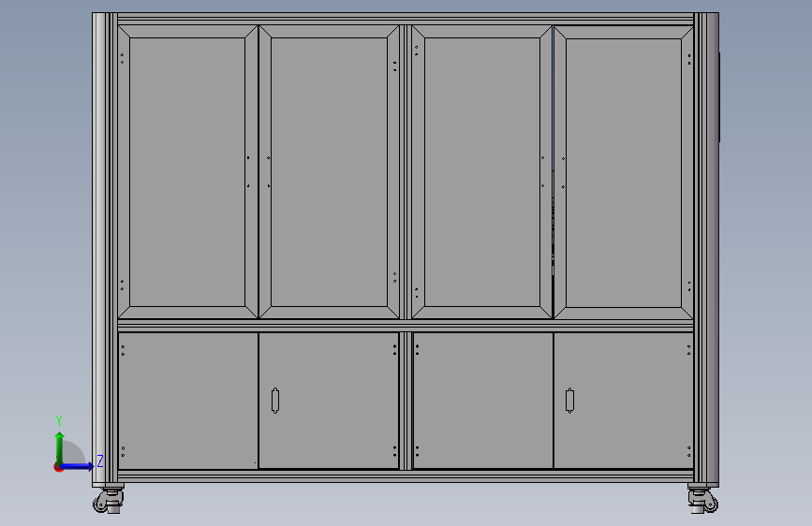Click the blue Z axis arrow of triad
This screenshot has width=812, height=526.
pyautogui.click(x=78, y=466)
